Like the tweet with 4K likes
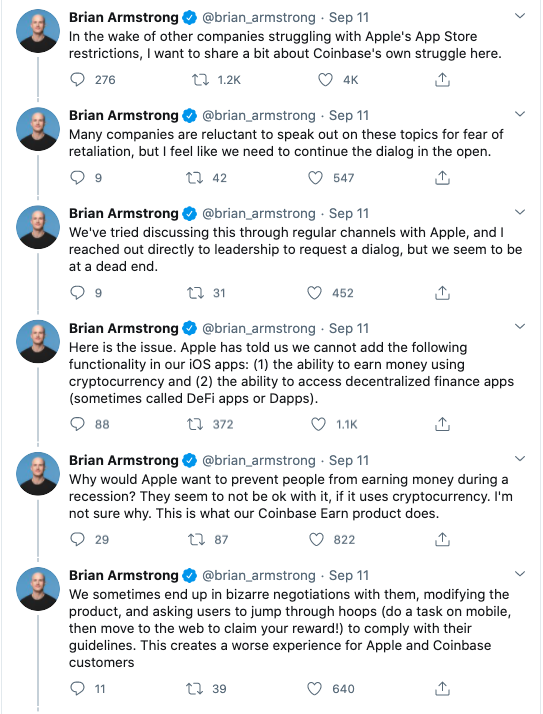Screen dimensions: 543x714 click(325, 80)
